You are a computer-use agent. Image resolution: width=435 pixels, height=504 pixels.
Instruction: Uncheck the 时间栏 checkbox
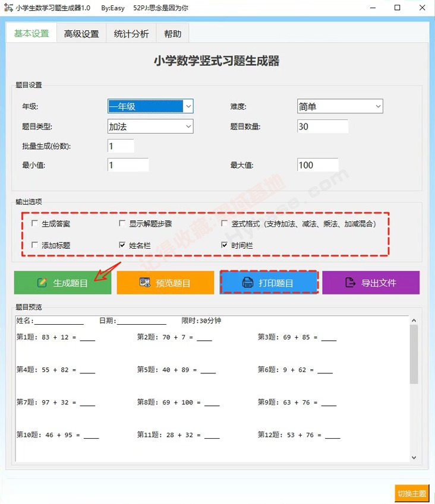pos(224,245)
